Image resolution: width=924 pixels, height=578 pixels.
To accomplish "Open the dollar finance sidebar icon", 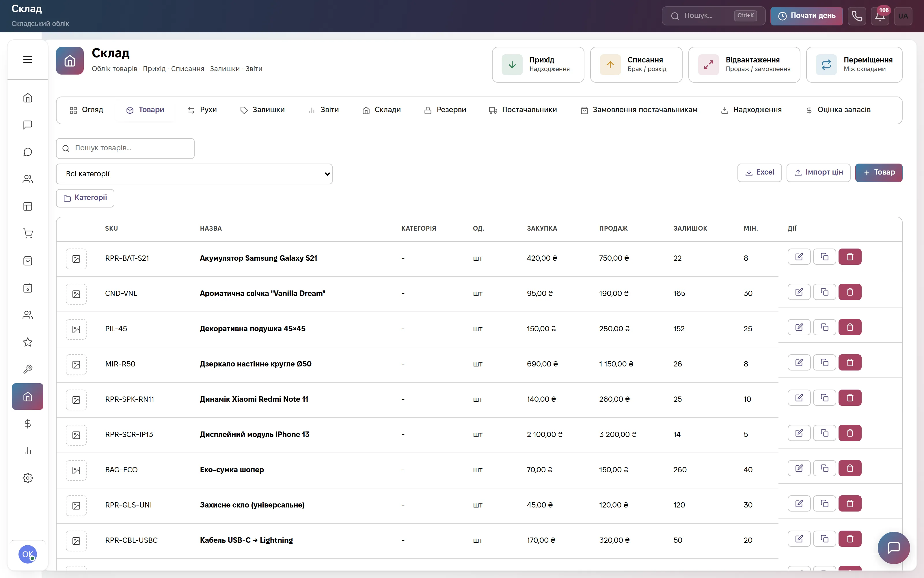I will coord(27,424).
